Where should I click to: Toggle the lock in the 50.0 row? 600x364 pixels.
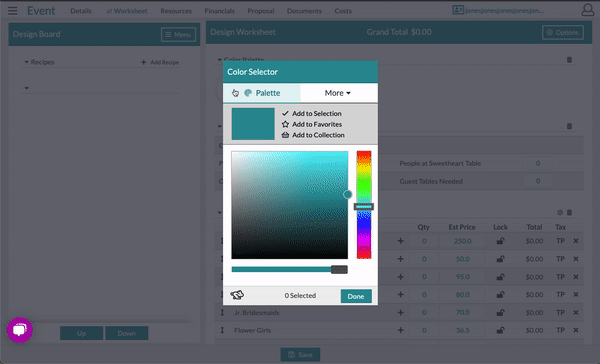[x=500, y=259]
